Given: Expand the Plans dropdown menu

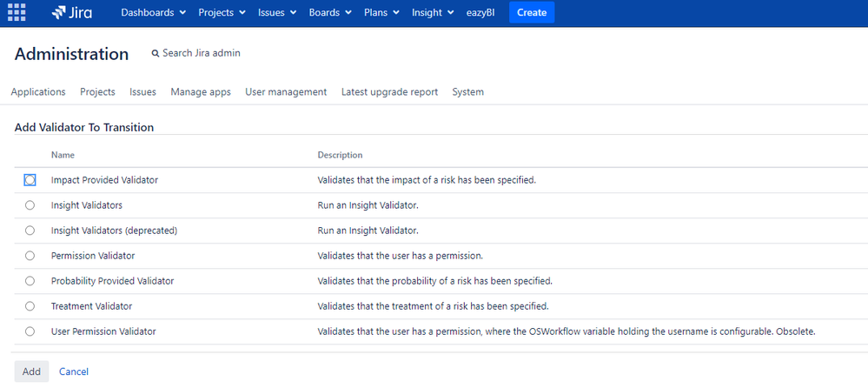Looking at the screenshot, I should (x=381, y=12).
